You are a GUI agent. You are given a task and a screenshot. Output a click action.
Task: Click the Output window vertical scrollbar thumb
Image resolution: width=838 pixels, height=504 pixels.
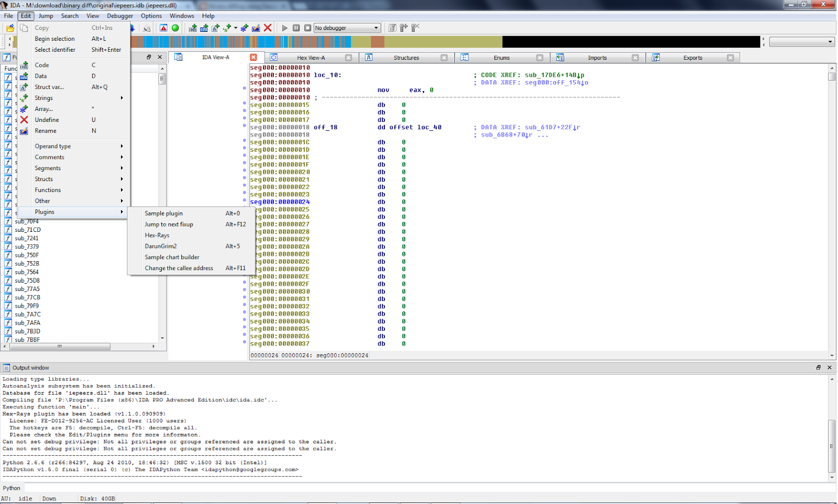coord(832,446)
